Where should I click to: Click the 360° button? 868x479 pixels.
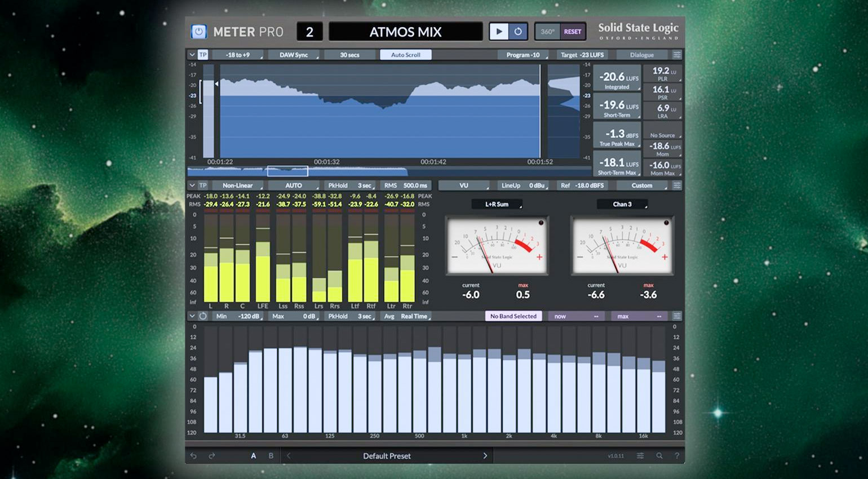click(546, 32)
